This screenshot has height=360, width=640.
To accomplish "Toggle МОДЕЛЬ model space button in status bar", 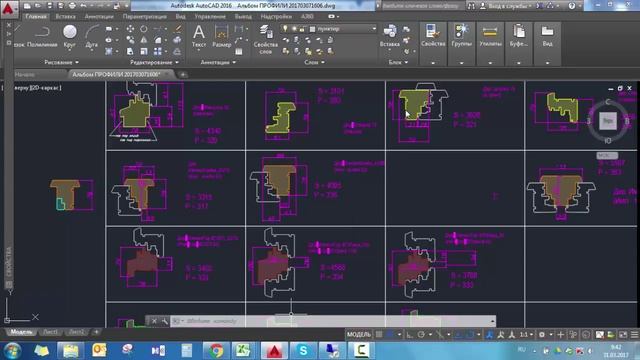I will coord(359,335).
